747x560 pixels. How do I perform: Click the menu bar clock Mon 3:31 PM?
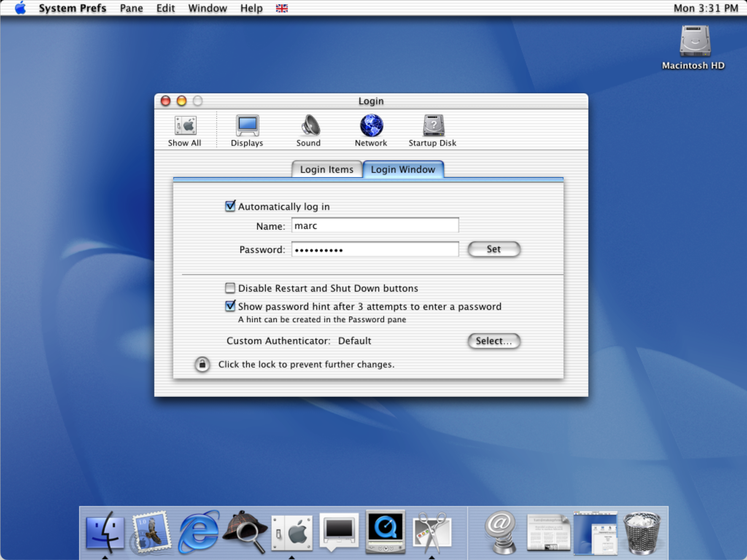(x=706, y=8)
